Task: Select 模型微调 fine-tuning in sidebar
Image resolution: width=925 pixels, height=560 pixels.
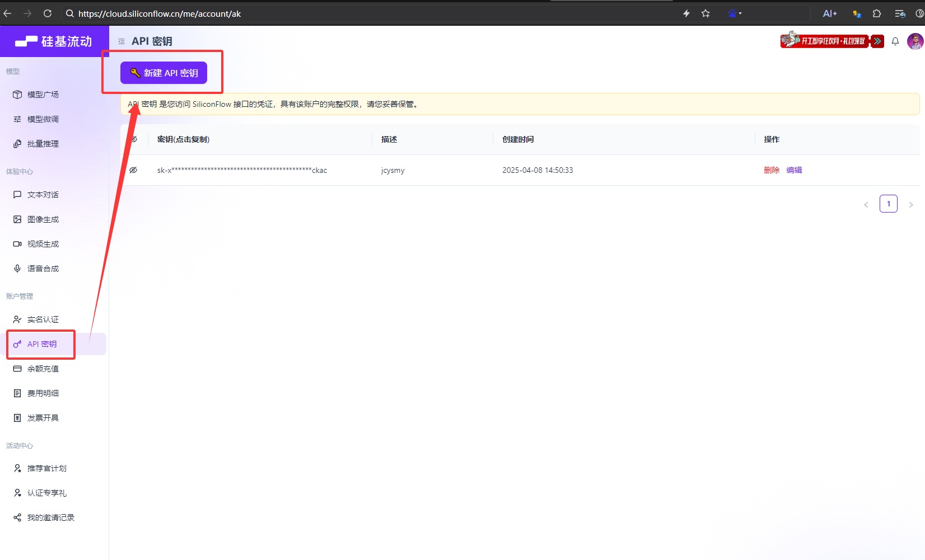Action: pyautogui.click(x=43, y=119)
